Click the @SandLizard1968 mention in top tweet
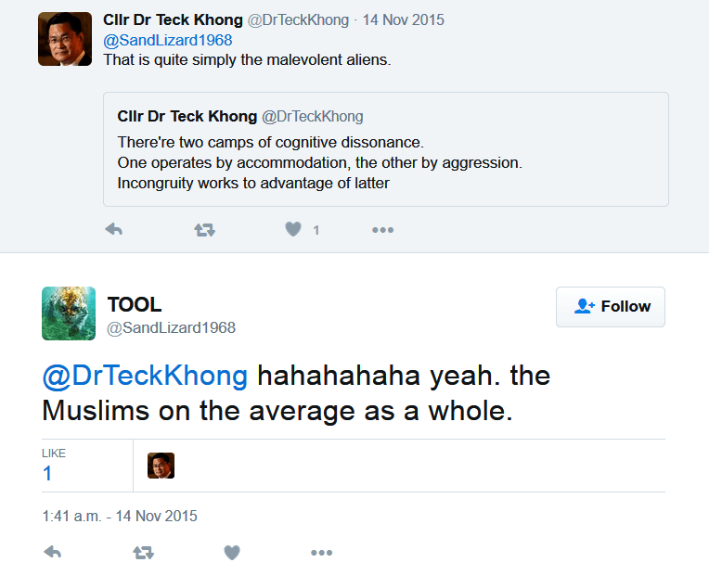This screenshot has width=709, height=588. click(167, 41)
